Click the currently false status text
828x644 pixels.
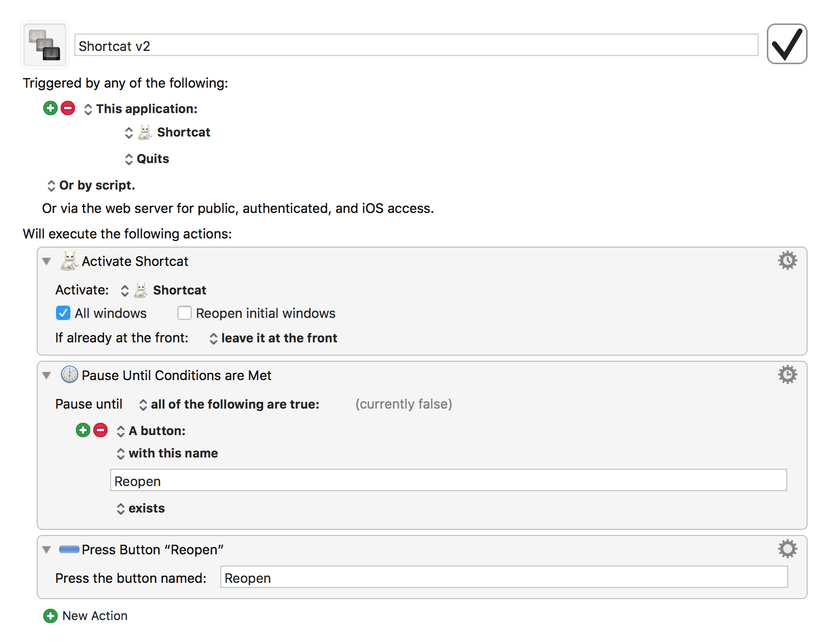404,404
